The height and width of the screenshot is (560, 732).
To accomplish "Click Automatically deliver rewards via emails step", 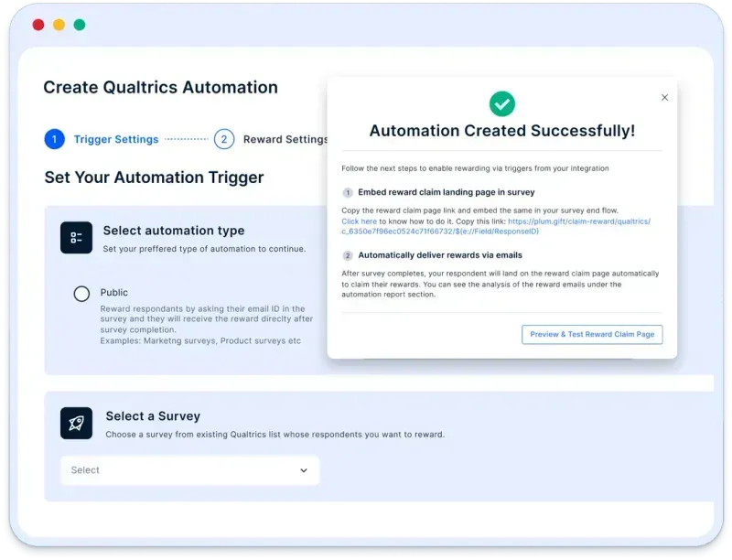I will tap(440, 255).
